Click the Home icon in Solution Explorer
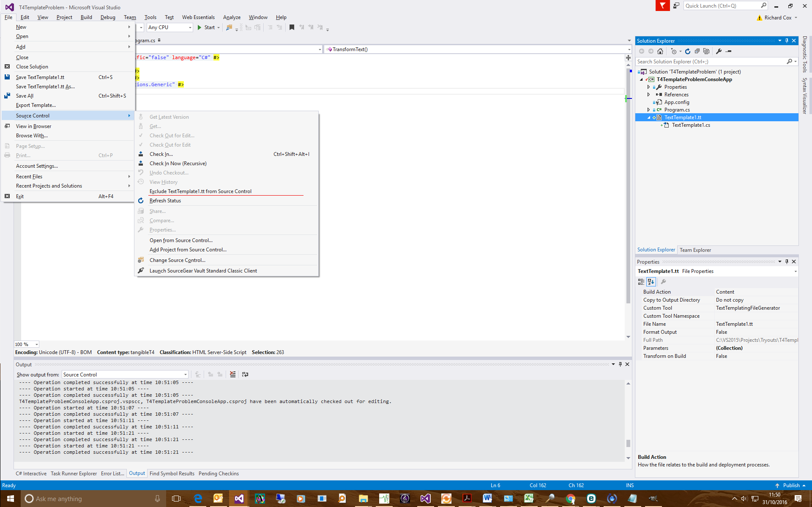 (660, 51)
